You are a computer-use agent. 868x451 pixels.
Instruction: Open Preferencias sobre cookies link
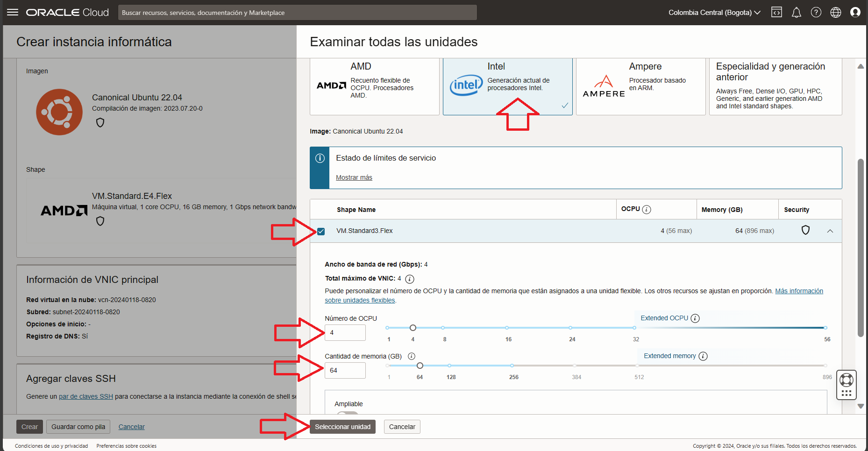click(x=127, y=446)
